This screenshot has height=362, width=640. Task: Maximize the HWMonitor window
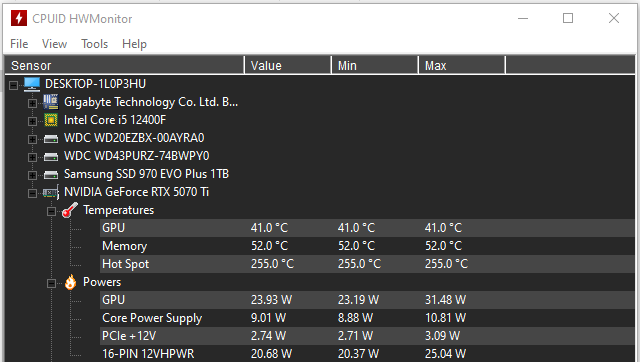pyautogui.click(x=568, y=18)
